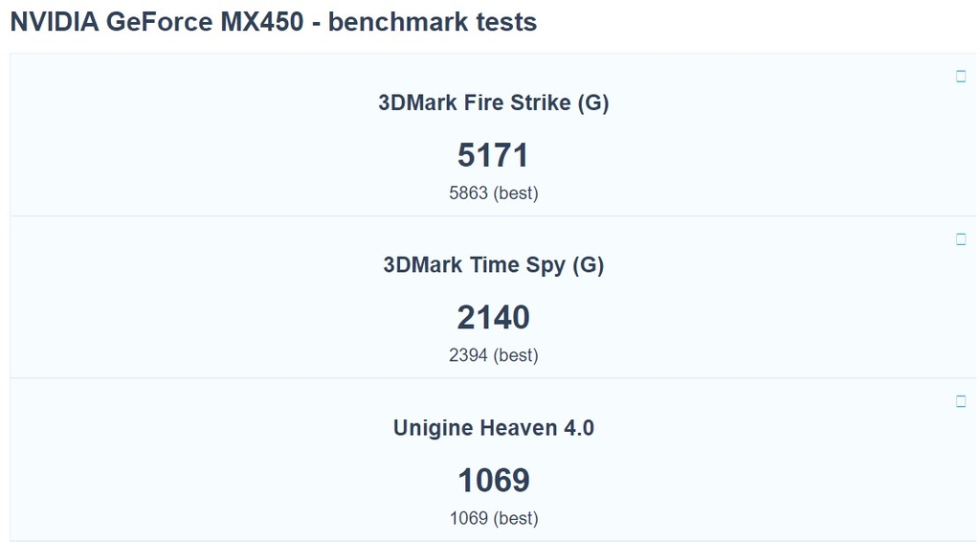980x542 pixels.
Task: Click the small 1069 number beside '(best)'
Action: tap(468, 519)
